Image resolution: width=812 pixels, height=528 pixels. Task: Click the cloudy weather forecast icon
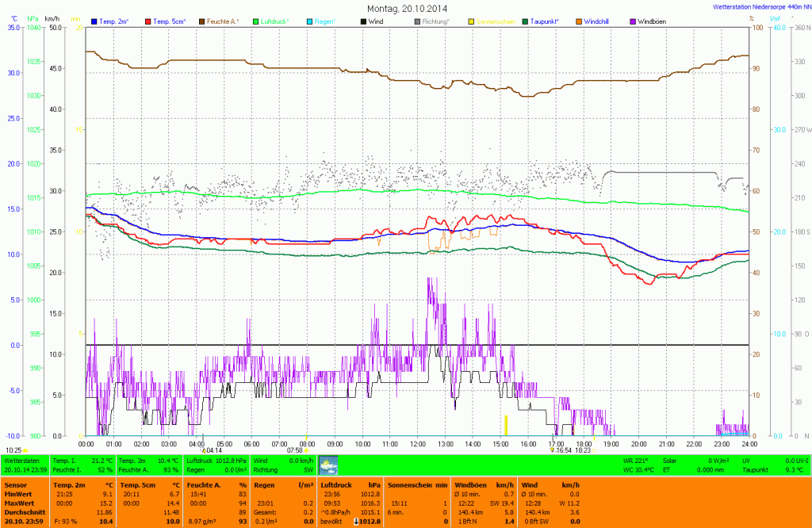tap(328, 465)
